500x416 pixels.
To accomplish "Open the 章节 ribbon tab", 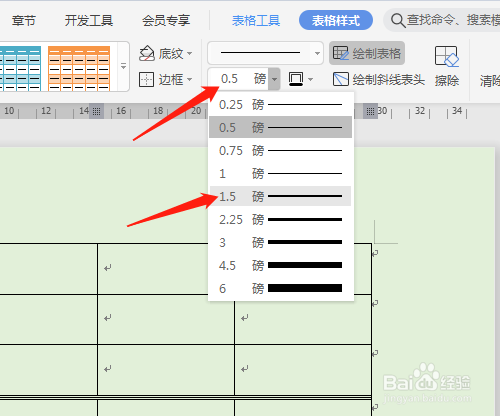I will click(x=24, y=21).
